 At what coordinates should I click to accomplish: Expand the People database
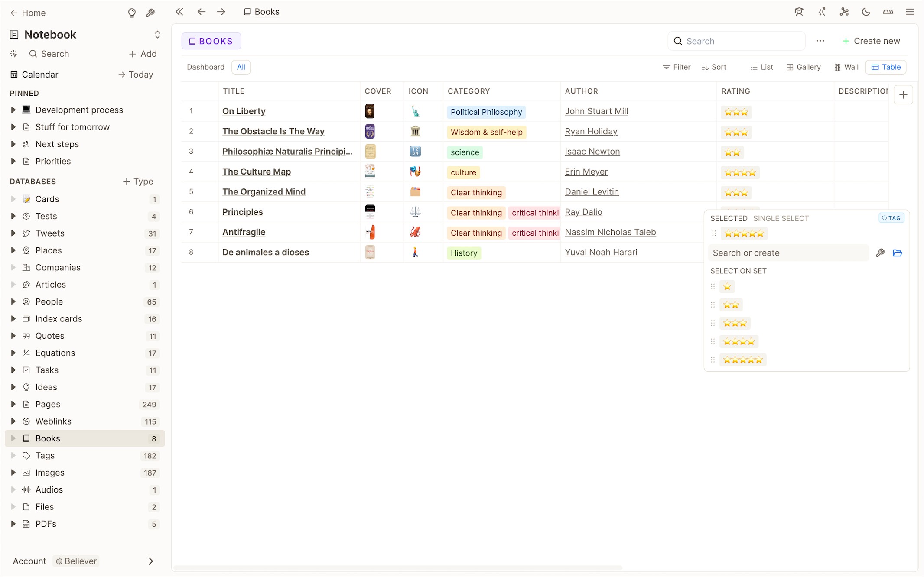[13, 301]
